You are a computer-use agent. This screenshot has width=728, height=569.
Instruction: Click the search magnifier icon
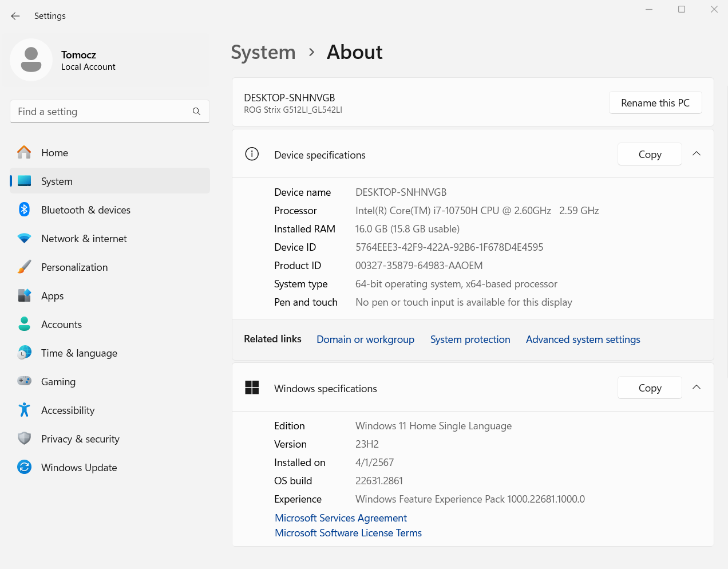click(196, 112)
